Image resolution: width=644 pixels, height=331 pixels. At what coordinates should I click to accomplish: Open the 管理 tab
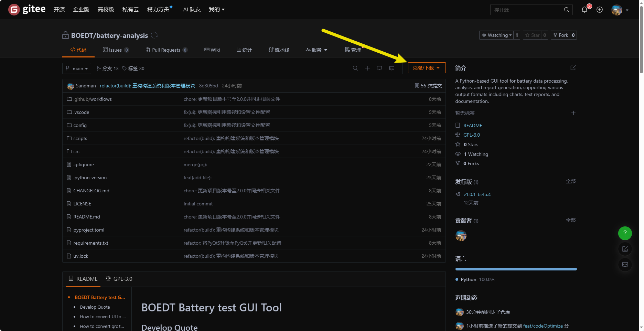353,50
